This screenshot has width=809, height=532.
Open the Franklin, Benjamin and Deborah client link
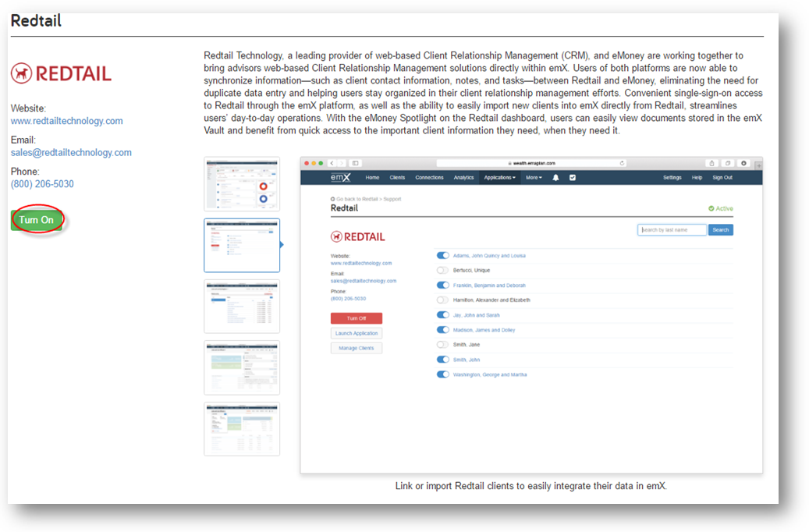[x=489, y=286]
